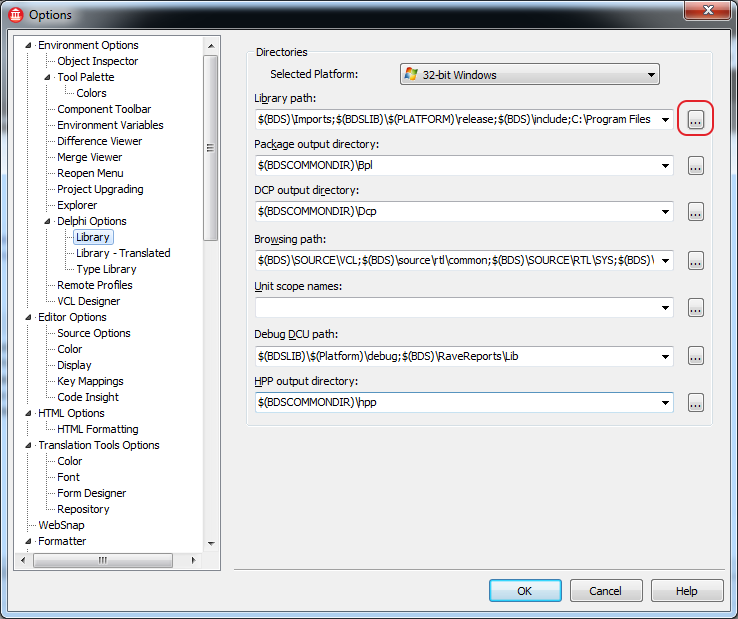Collapse Translation Tools Options tree node

tap(28, 445)
